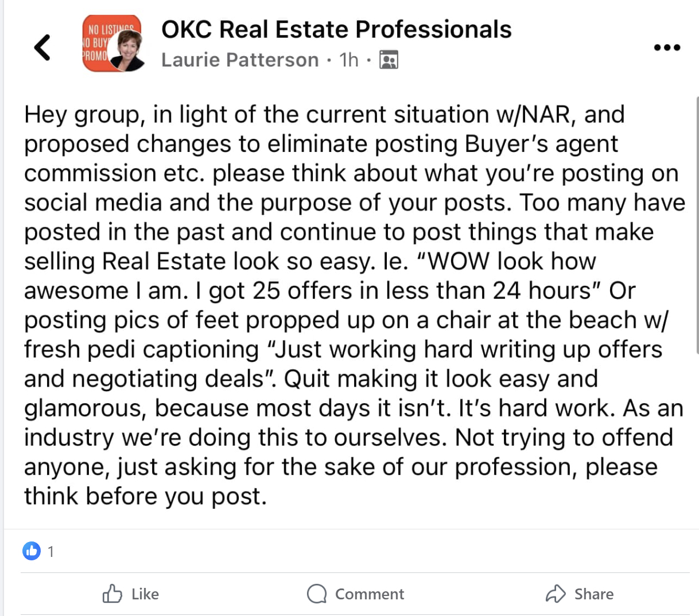699x616 pixels.
Task: Visit Laurie Patterson's profile name link
Action: click(240, 60)
